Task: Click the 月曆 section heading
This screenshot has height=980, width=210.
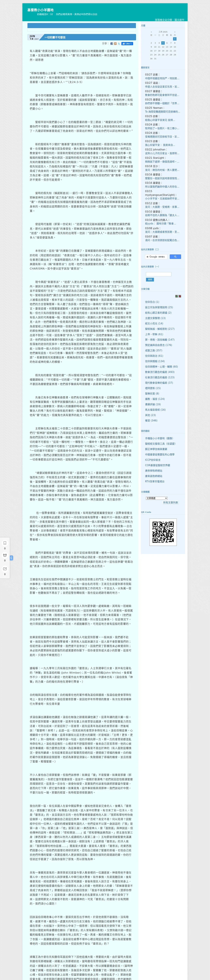Action: click(143, 25)
